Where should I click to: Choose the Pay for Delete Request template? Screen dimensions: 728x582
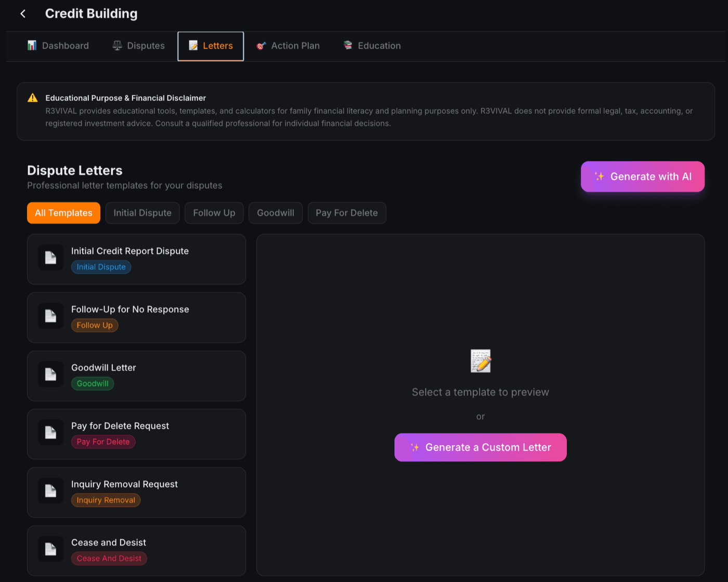pos(136,434)
